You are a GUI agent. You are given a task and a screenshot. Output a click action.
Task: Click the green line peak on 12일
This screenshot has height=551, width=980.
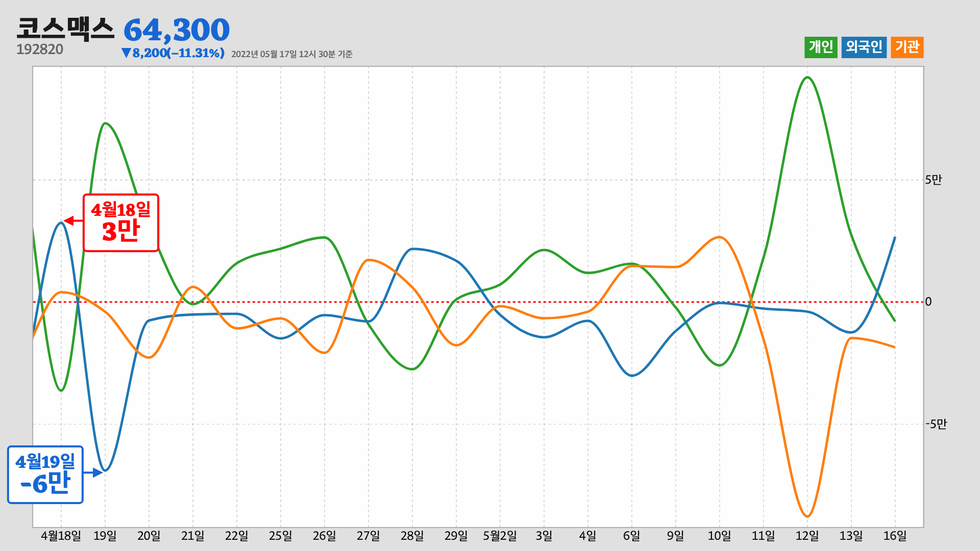[x=807, y=78]
